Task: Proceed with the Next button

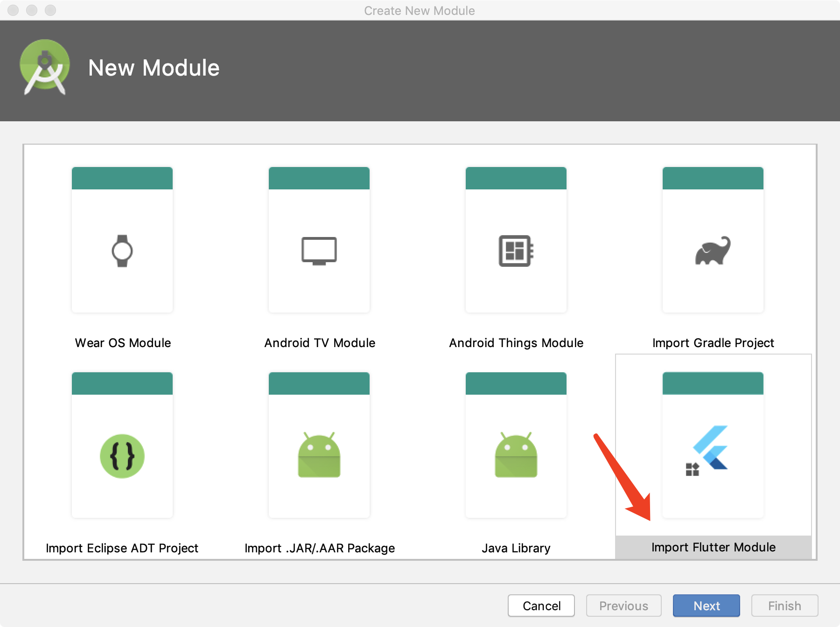Action: (x=707, y=606)
